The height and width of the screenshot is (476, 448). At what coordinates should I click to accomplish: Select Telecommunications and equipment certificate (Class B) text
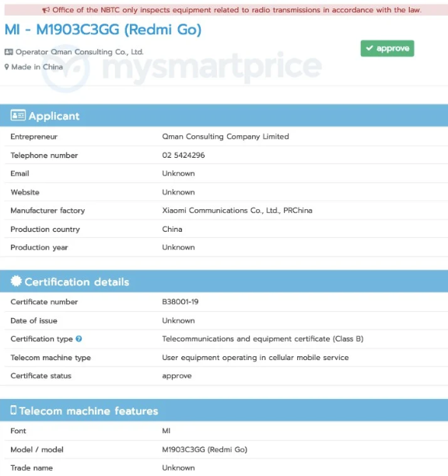(263, 339)
